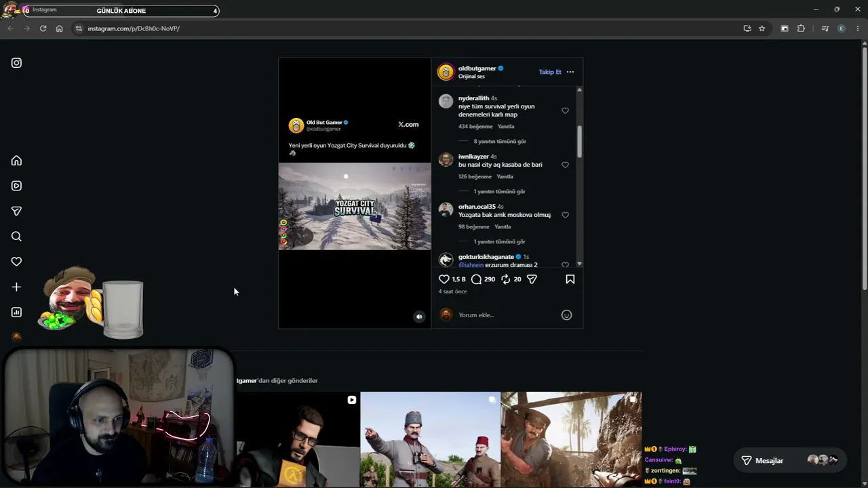
Task: Click the install app icon in the address bar
Action: [x=747, y=28]
